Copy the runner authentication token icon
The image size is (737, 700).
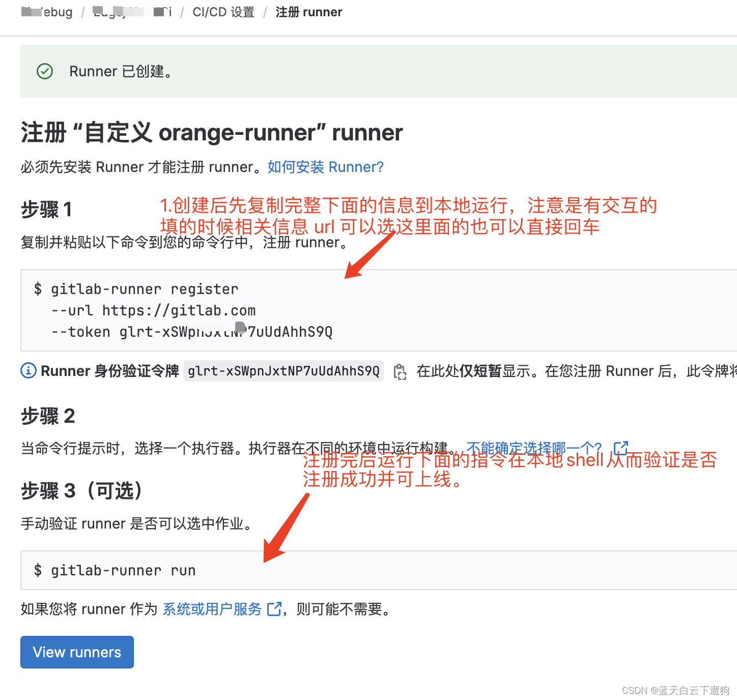tap(400, 371)
